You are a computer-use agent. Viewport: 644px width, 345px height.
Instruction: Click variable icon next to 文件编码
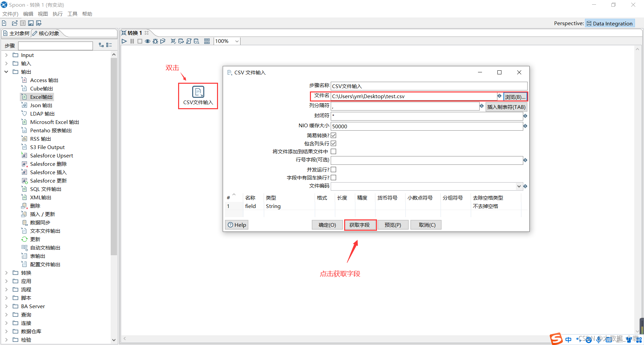click(x=525, y=186)
